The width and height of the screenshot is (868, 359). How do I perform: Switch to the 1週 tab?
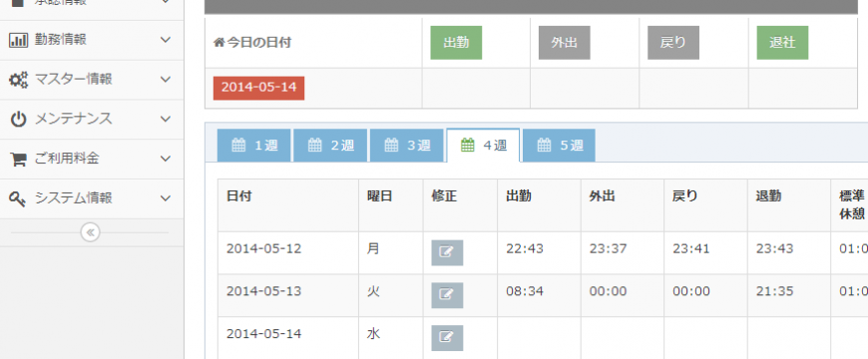click(253, 146)
